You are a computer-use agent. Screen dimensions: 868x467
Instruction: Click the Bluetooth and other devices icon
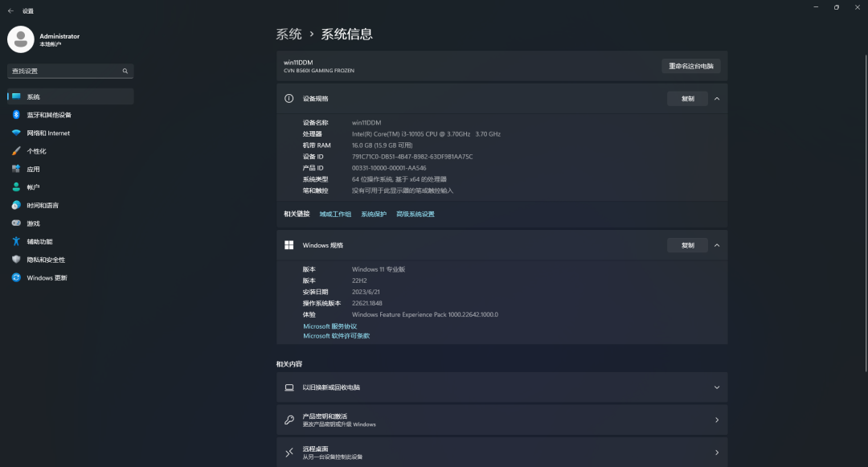(x=16, y=115)
